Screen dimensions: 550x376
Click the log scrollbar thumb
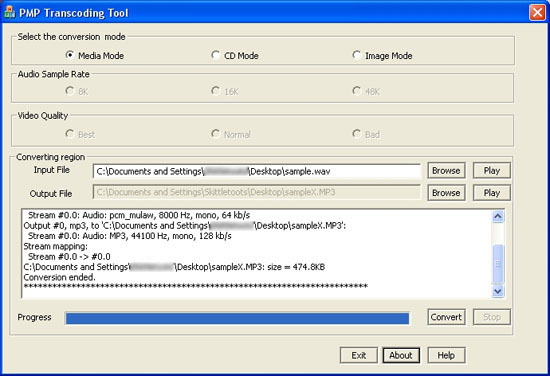(498, 263)
